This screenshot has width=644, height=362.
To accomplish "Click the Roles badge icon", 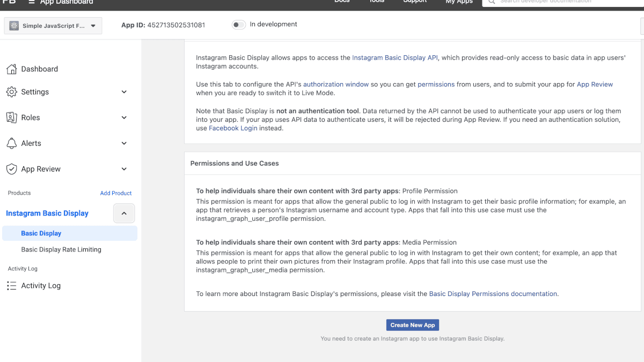I will coord(11,117).
